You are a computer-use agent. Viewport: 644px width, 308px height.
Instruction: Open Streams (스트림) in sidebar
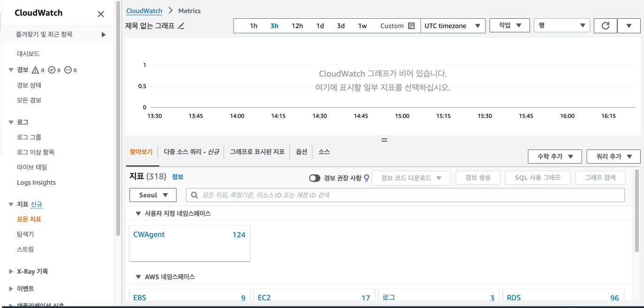[25, 249]
